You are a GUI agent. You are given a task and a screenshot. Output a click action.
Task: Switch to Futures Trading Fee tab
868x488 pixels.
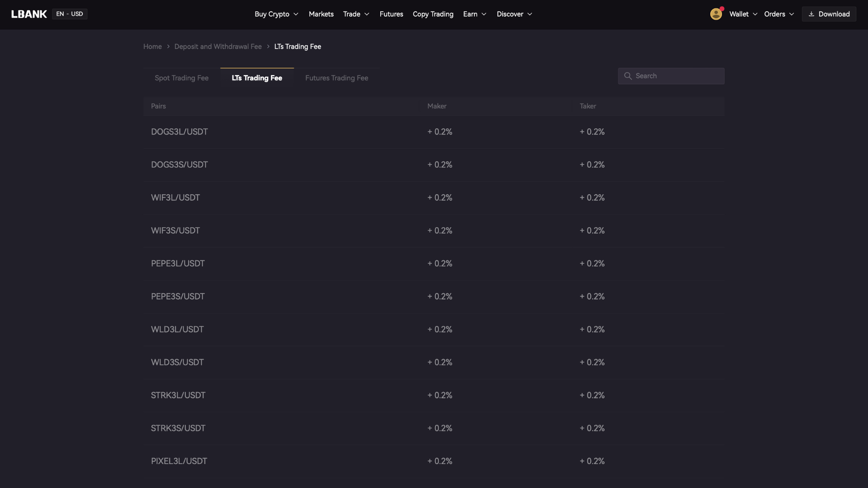[x=337, y=78]
